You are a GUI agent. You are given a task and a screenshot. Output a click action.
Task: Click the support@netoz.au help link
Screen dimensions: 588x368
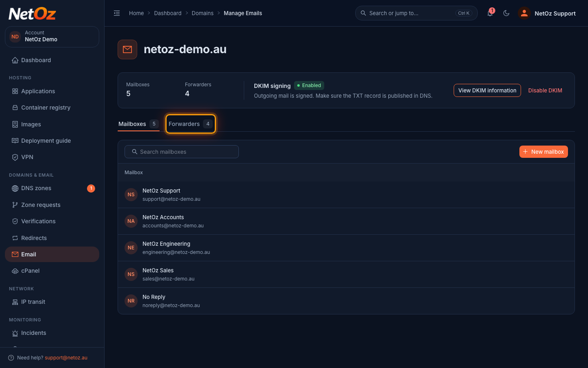tap(66, 358)
